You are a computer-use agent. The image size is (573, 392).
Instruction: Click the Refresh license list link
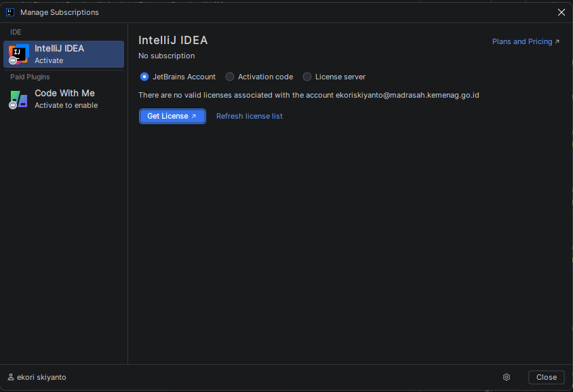coord(250,116)
